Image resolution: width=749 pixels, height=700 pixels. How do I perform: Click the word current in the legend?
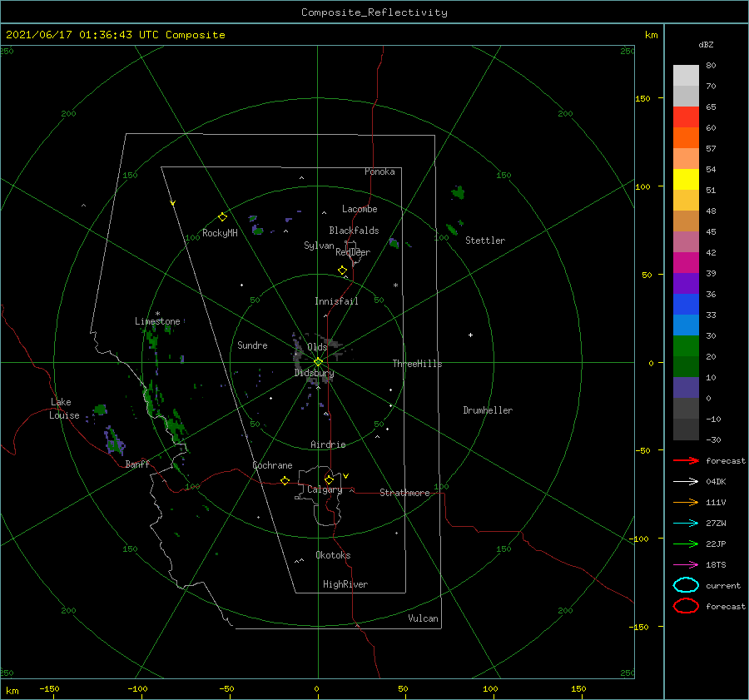point(723,586)
